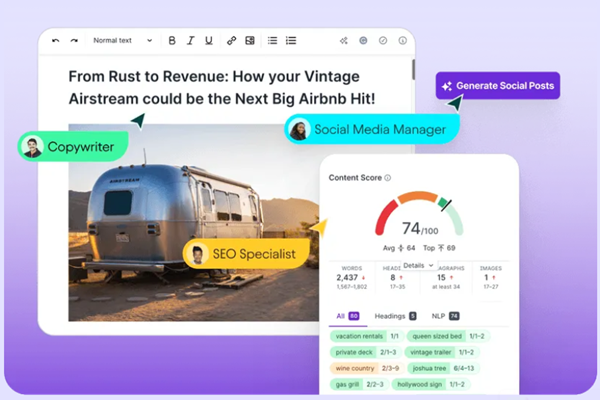The width and height of the screenshot is (600, 400).
Task: Click the private deck keyword tag
Action: pyautogui.click(x=365, y=352)
